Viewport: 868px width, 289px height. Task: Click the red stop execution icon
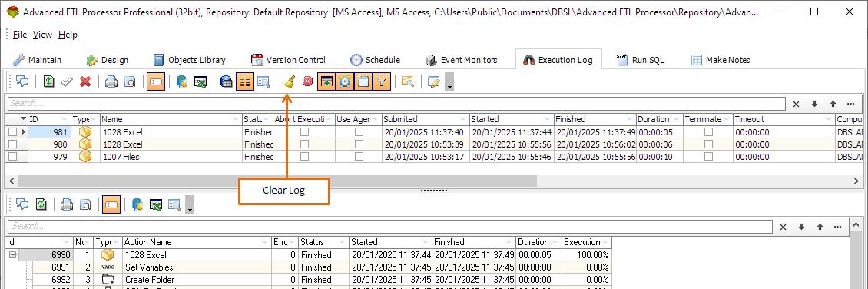tap(307, 82)
